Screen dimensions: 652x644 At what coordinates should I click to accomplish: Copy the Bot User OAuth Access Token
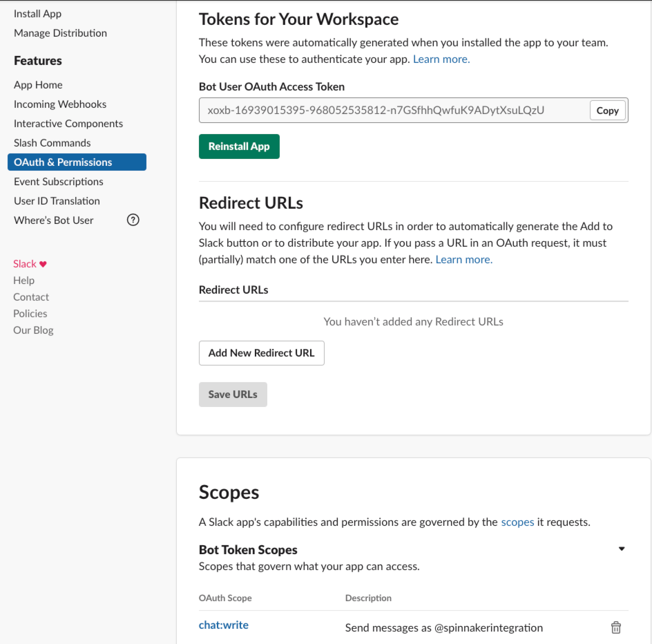607,111
